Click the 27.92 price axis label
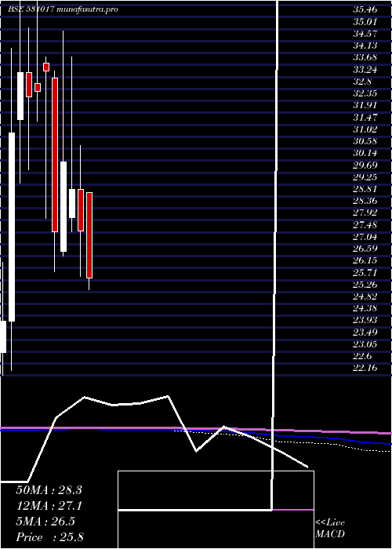 (x=365, y=213)
